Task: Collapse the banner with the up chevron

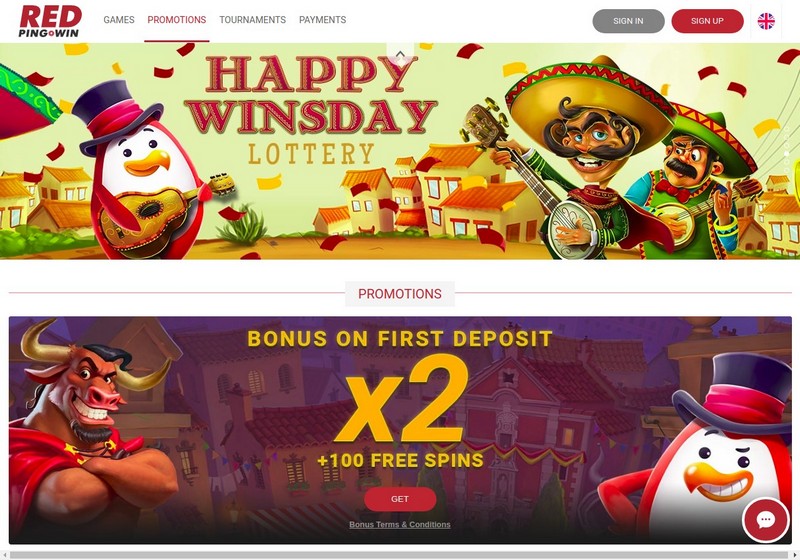Action: pyautogui.click(x=400, y=54)
